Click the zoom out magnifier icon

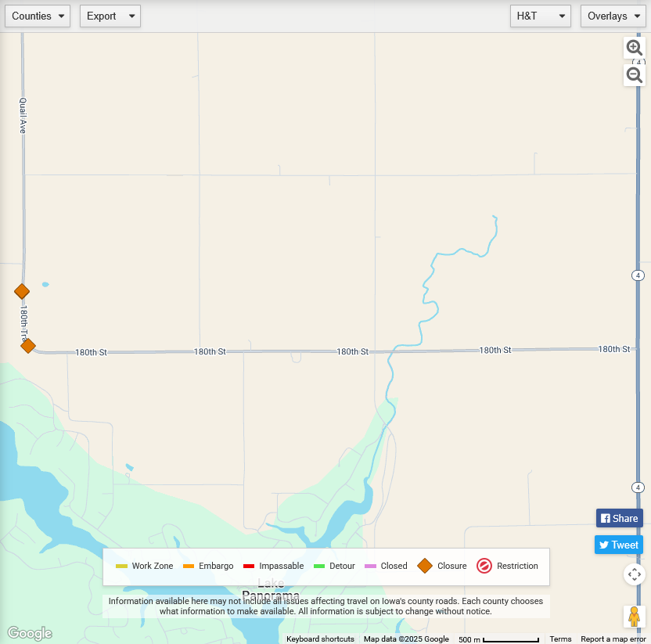tap(635, 75)
